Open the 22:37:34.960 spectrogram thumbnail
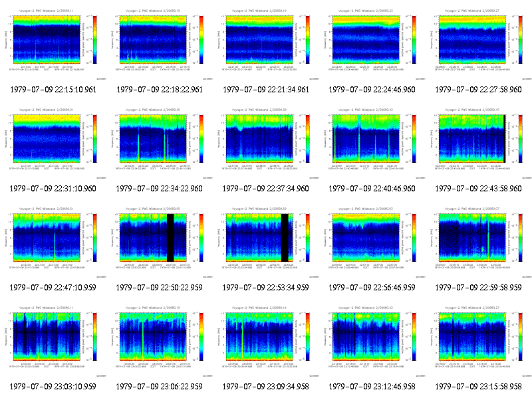532x396 pixels. point(266,143)
